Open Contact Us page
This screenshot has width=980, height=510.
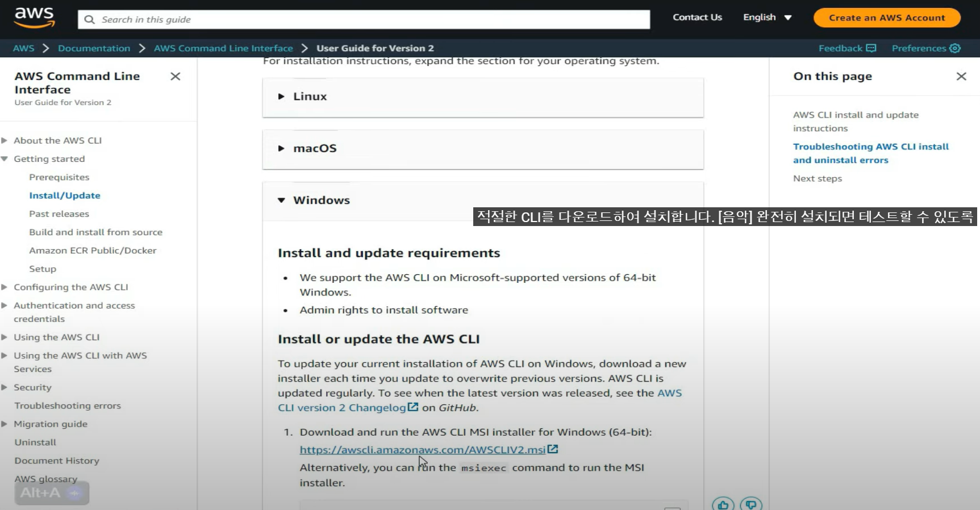[x=697, y=17]
